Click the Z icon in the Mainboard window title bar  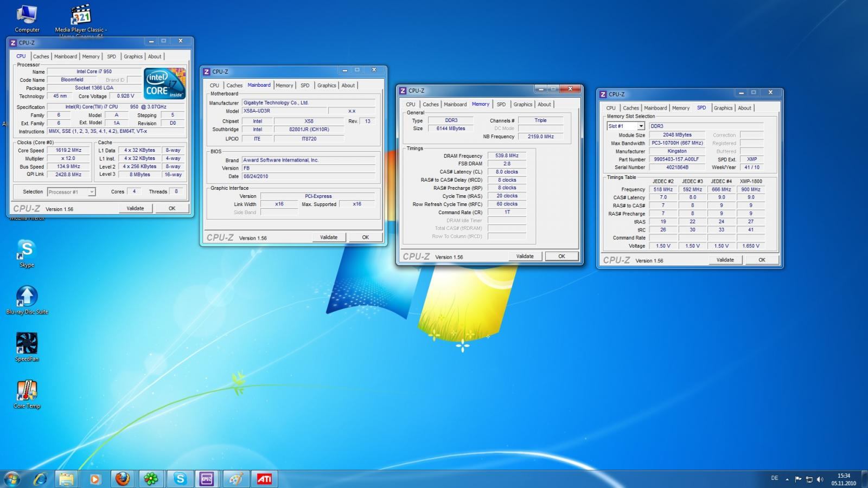(x=206, y=72)
